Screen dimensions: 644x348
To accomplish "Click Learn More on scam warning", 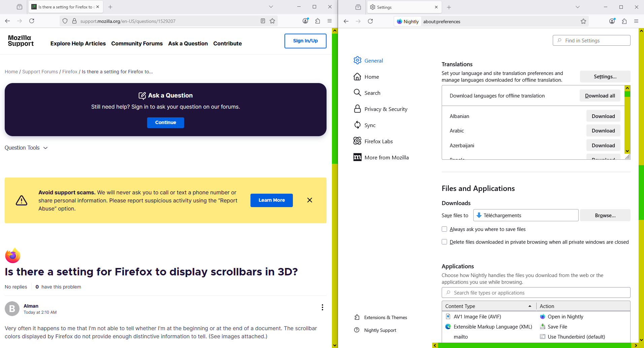I will point(272,200).
